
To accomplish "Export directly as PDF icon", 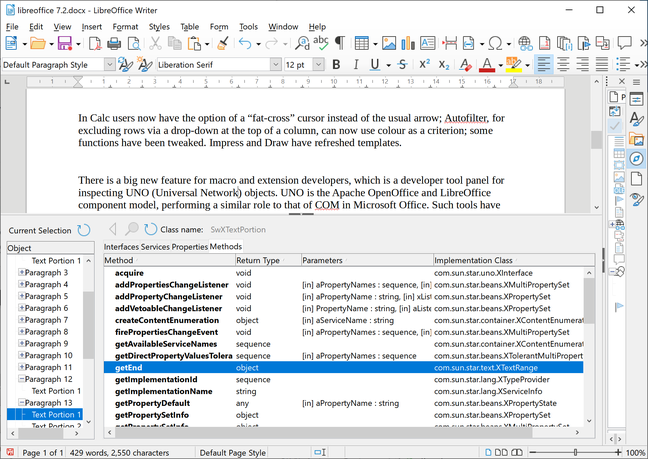I will click(95, 43).
